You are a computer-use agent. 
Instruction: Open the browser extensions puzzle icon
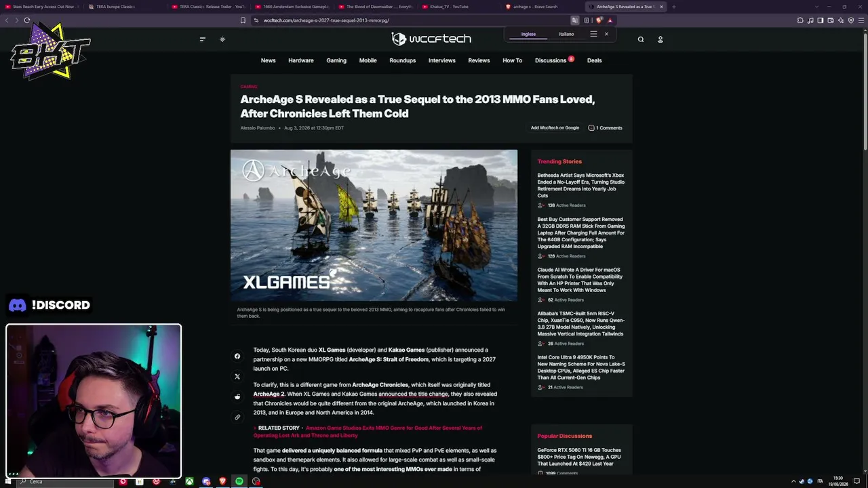(x=800, y=20)
